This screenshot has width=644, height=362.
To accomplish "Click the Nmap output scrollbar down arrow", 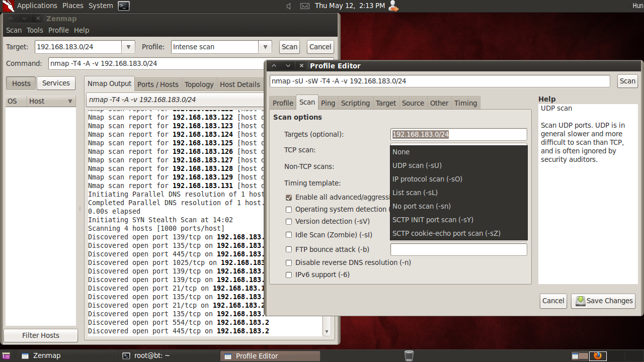I will tap(327, 332).
